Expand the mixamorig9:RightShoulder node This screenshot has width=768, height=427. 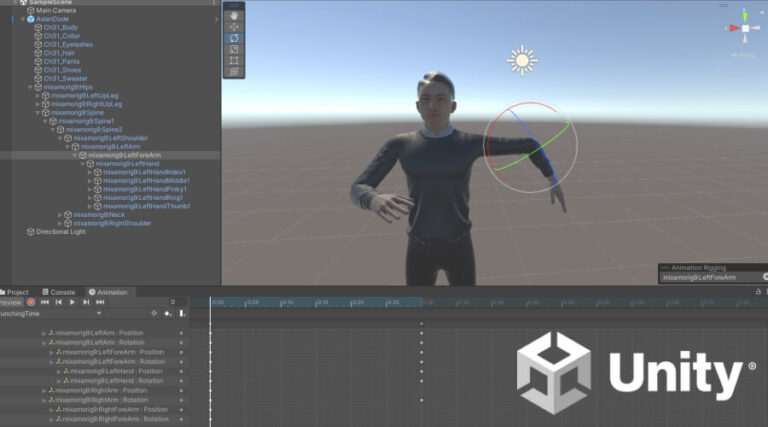(60, 223)
